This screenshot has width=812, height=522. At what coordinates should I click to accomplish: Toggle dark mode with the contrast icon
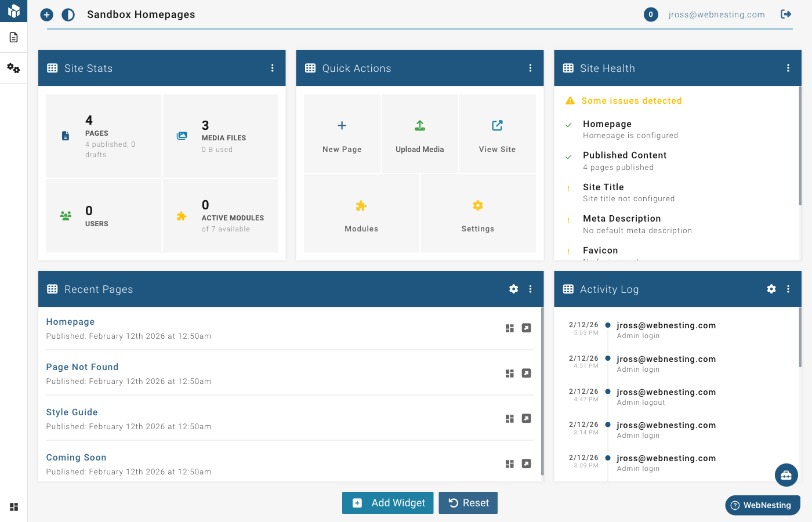click(x=68, y=14)
